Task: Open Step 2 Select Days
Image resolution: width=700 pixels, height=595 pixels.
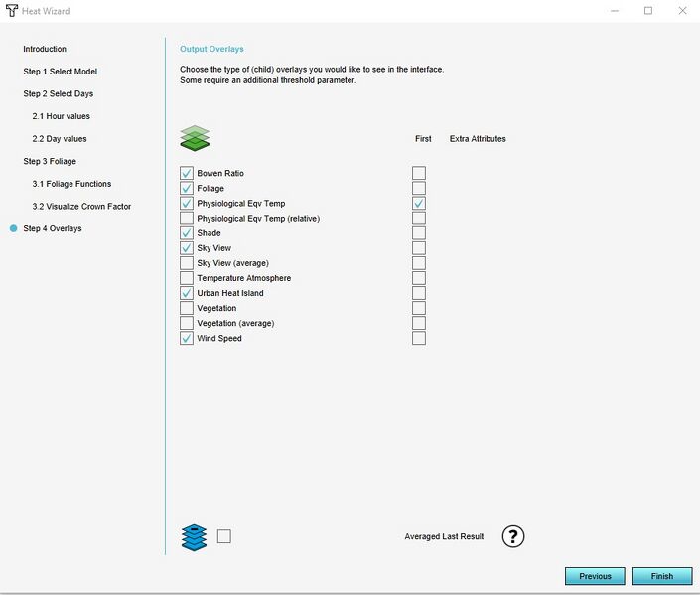Action: [x=59, y=93]
